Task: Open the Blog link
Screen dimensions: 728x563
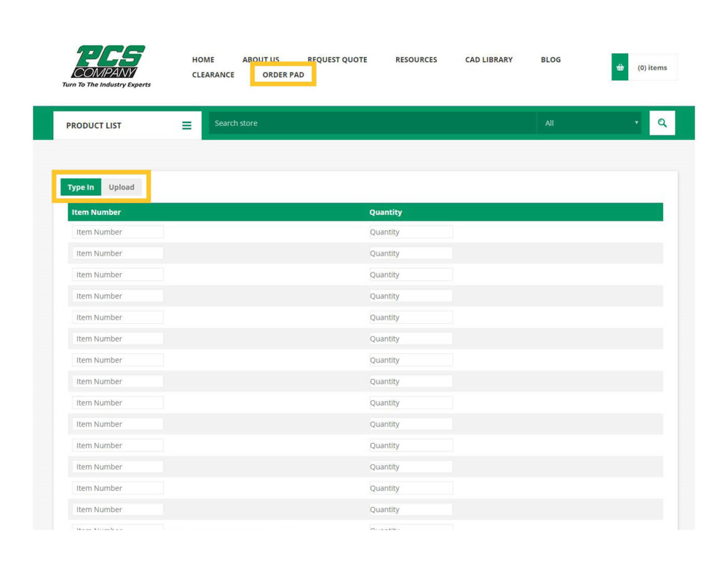Action: (x=550, y=60)
